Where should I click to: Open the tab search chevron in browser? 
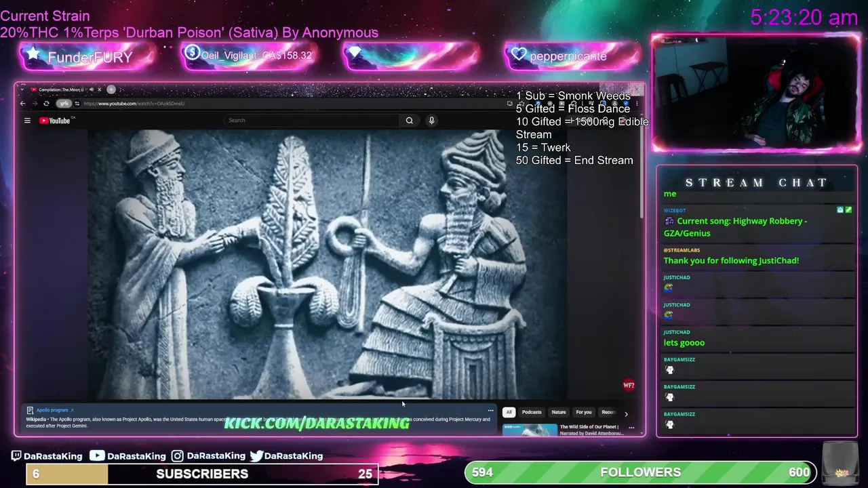[x=22, y=89]
